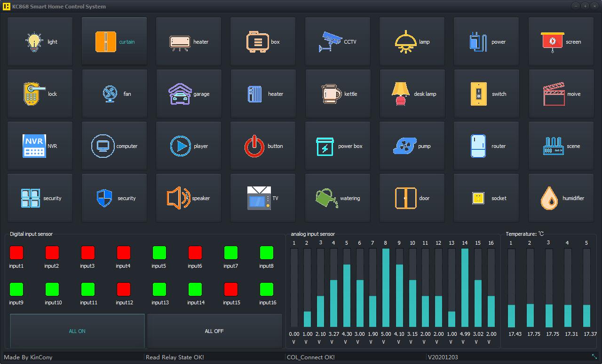Click the light bulb icon

point(34,41)
